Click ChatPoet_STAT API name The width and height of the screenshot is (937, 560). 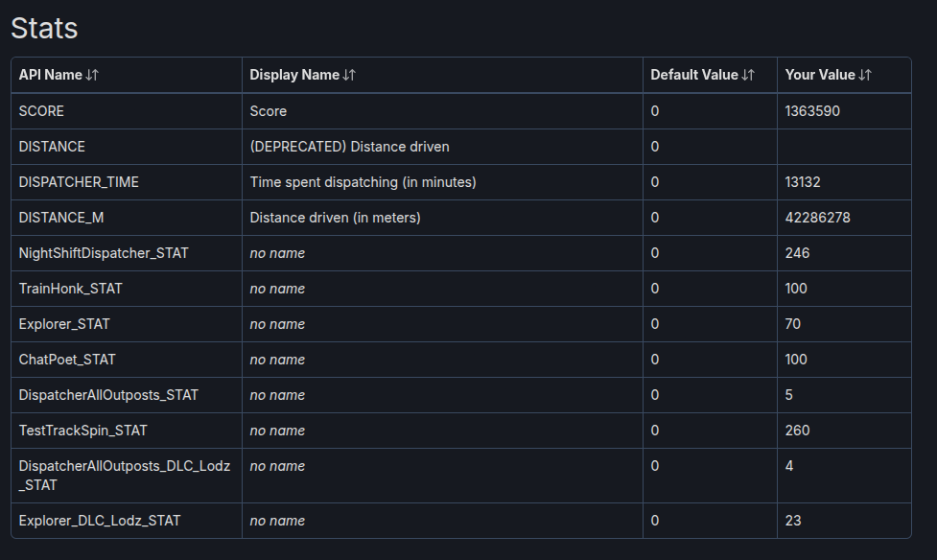[x=67, y=360]
